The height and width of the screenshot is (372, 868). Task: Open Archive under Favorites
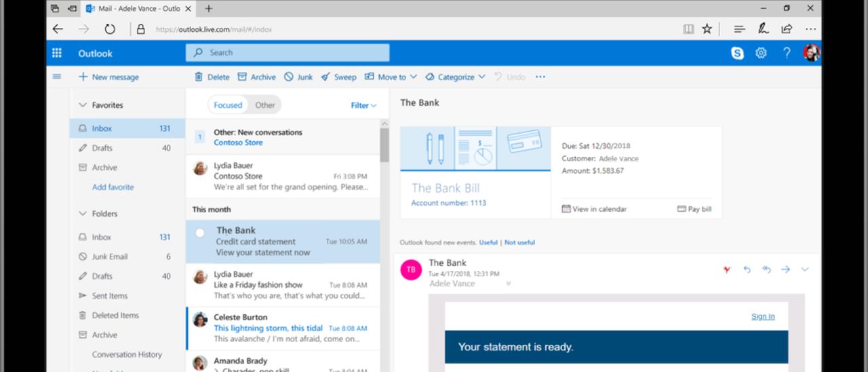coord(127,168)
